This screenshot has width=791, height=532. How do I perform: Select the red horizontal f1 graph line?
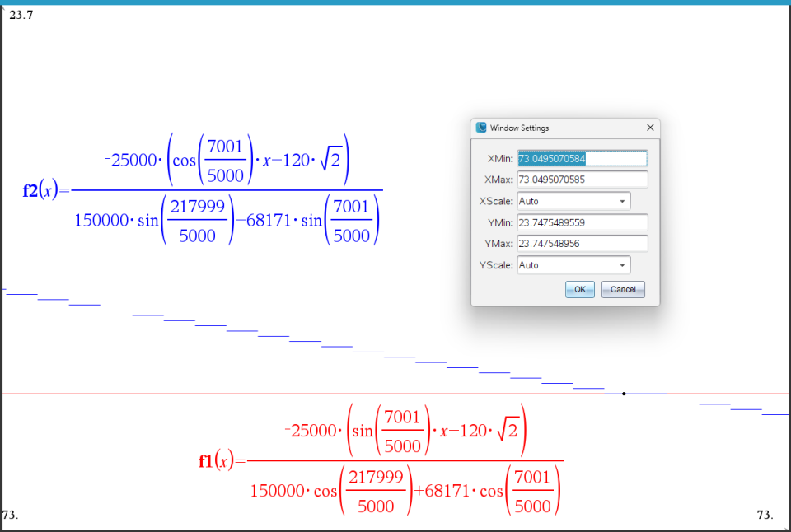pos(247,394)
